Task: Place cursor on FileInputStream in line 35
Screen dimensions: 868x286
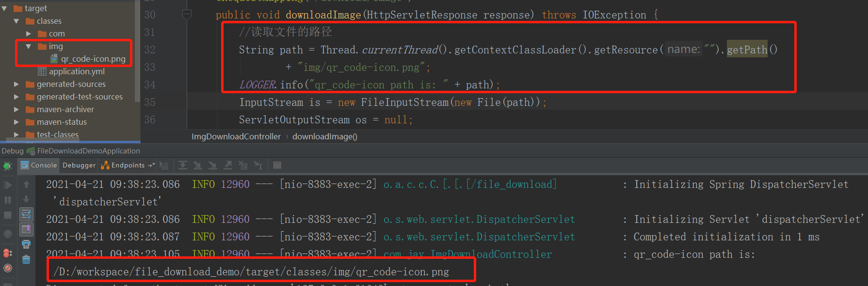Action: click(x=404, y=102)
